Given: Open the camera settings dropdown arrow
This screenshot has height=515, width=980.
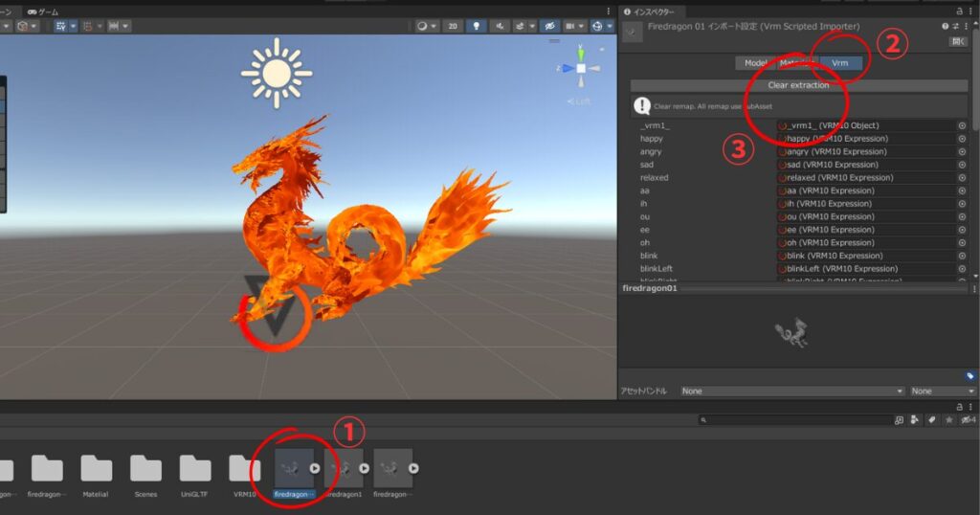Looking at the screenshot, I should coord(581,26).
